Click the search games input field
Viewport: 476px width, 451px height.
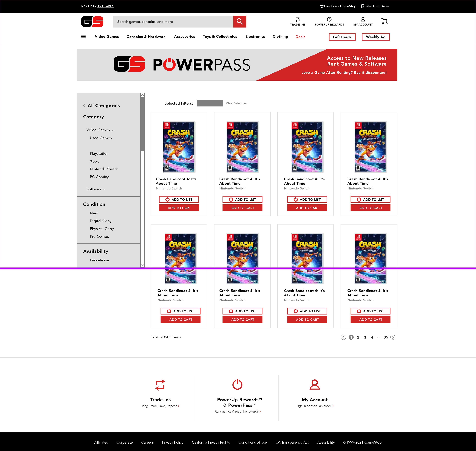click(173, 22)
